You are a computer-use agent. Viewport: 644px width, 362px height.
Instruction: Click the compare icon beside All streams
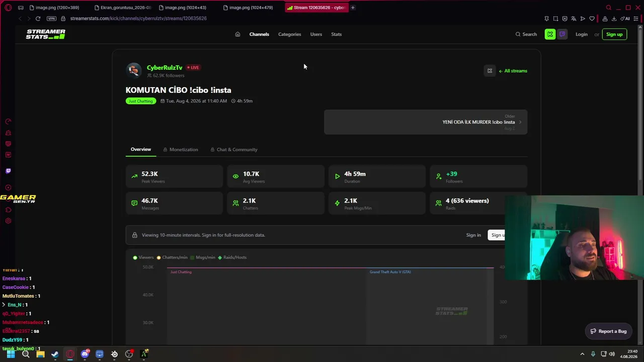pos(490,71)
